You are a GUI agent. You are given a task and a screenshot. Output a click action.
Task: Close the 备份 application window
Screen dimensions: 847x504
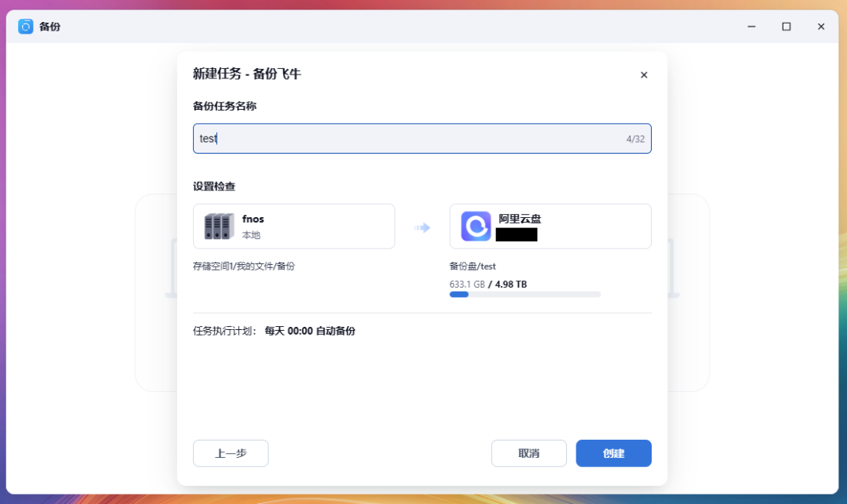(820, 27)
